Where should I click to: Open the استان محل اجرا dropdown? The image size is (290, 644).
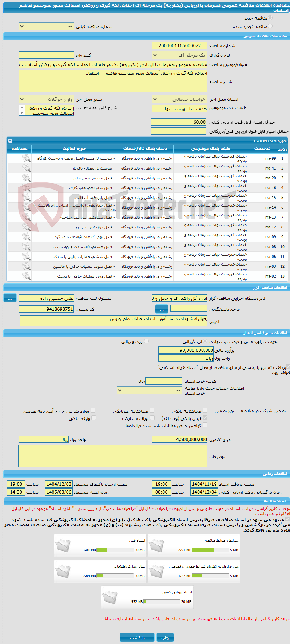tap(179, 99)
